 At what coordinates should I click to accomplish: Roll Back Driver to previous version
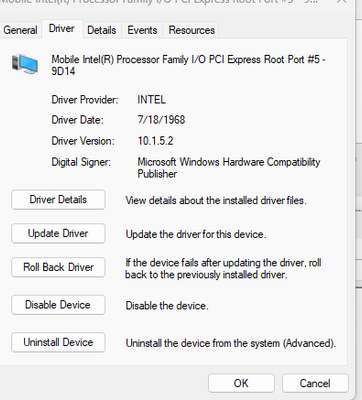[58, 267]
